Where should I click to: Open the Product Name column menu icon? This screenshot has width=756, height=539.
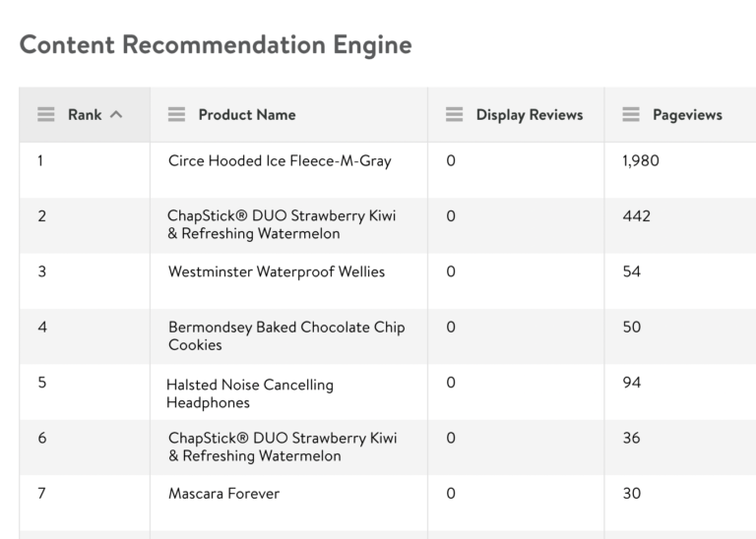tap(177, 115)
